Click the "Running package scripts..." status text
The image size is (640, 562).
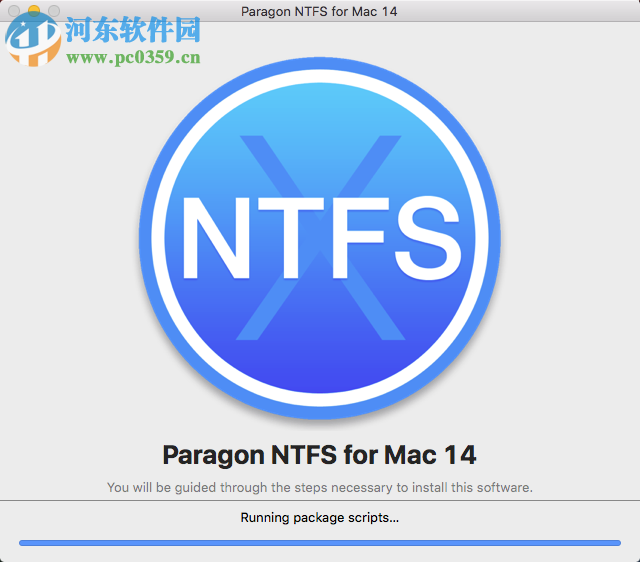[320, 518]
